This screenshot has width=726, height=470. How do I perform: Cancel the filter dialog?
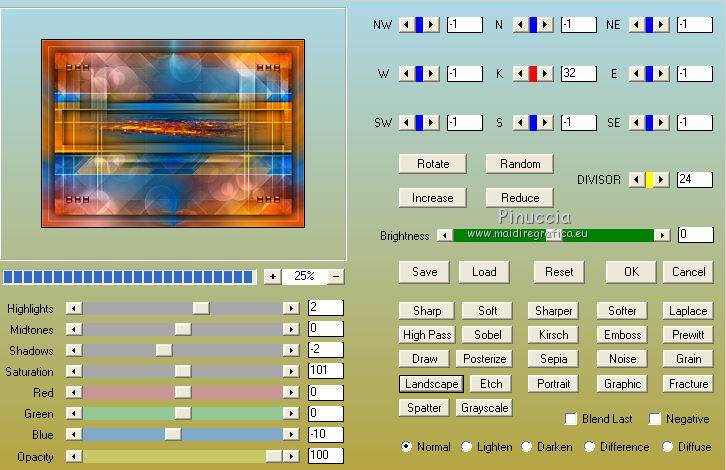pos(688,272)
